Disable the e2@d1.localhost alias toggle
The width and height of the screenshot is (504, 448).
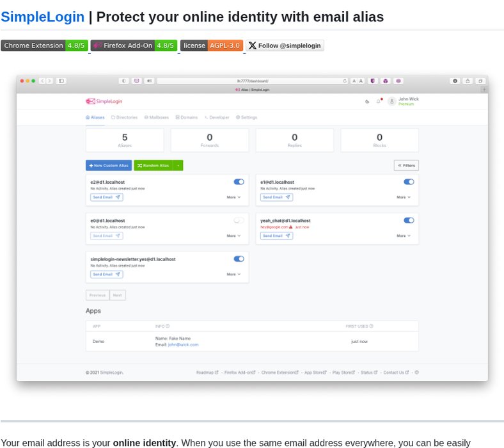[239, 182]
